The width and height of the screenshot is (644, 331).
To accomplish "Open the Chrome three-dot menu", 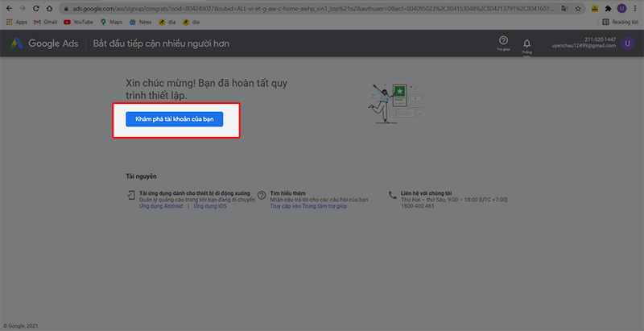I will (636, 8).
